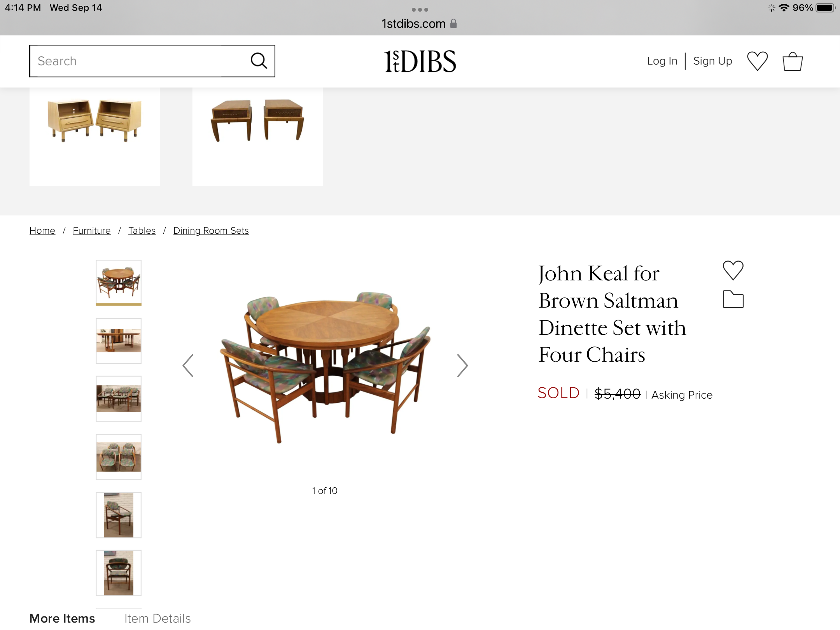Switch to Item Details tab

[x=157, y=618]
